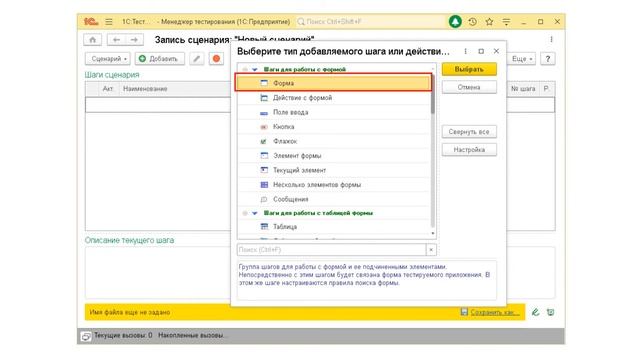The height and width of the screenshot is (360, 640).
Task: Navigate back with the left arrow
Action: 116,40
